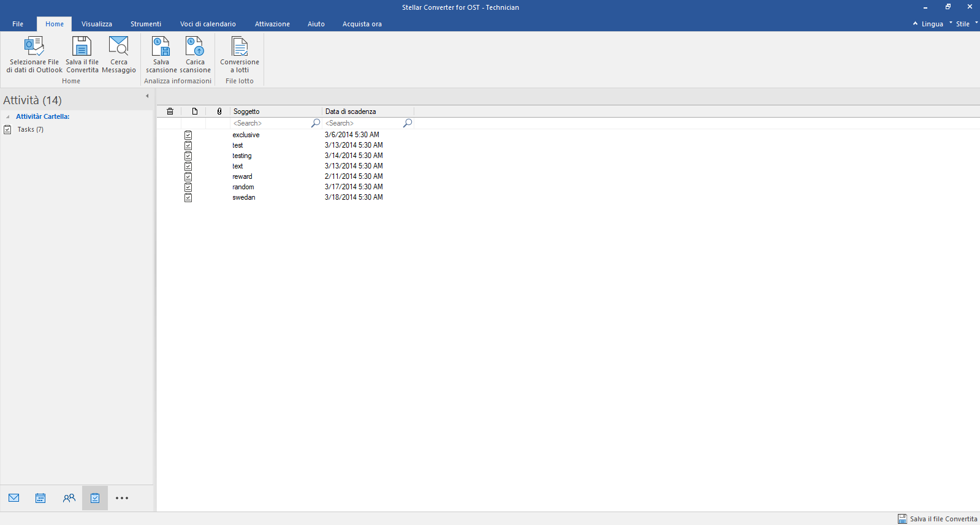The height and width of the screenshot is (525, 980).
Task: Open more navigation options ellipsis
Action: 122,498
